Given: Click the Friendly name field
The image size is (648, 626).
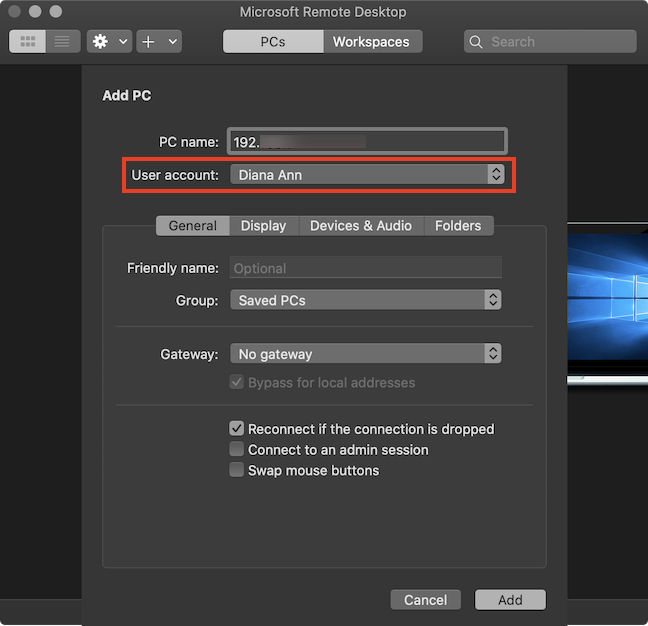Looking at the screenshot, I should [366, 268].
